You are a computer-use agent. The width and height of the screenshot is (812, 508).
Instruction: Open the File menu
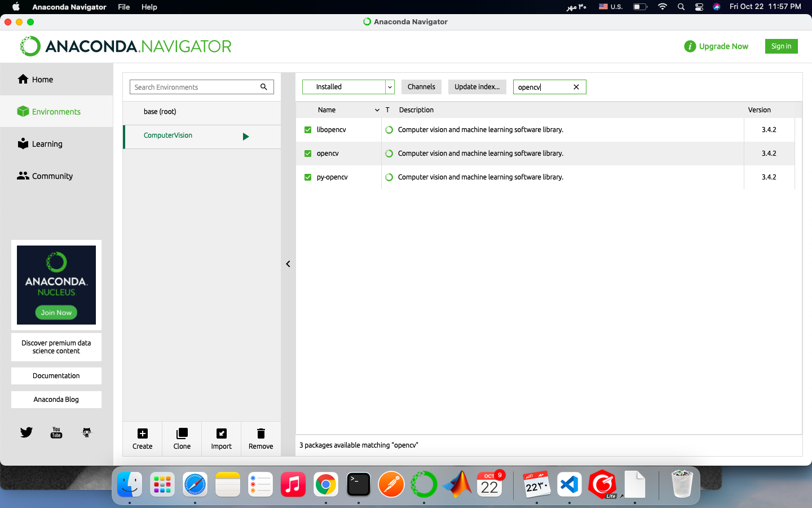[x=124, y=7]
